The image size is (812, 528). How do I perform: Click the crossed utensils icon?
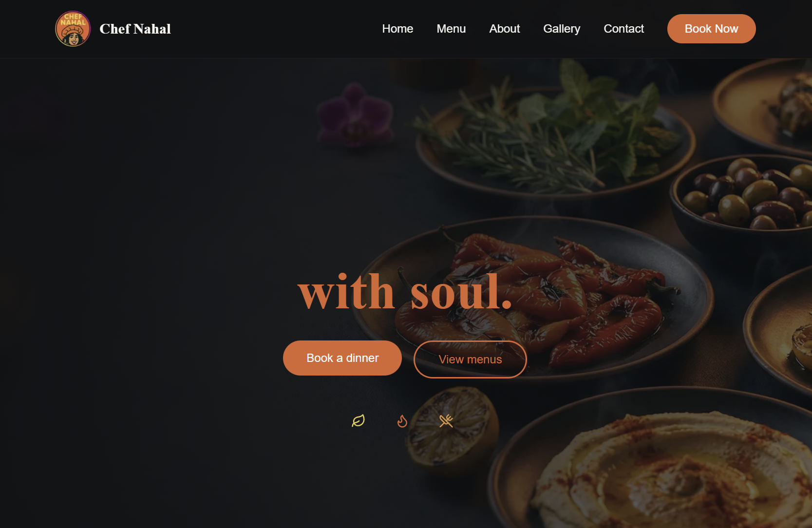click(x=446, y=421)
